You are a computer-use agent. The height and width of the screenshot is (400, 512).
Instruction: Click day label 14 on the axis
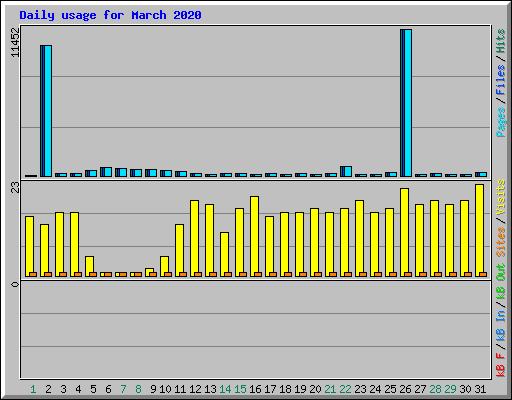[x=225, y=389]
